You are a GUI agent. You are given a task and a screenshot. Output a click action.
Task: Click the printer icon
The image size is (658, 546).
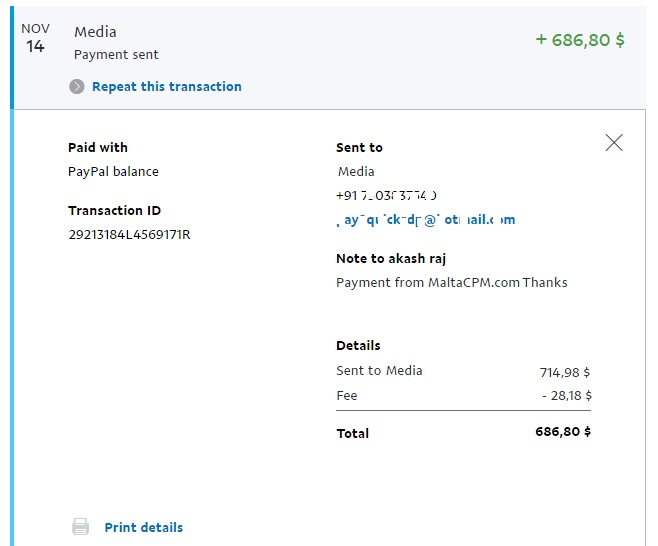click(81, 527)
